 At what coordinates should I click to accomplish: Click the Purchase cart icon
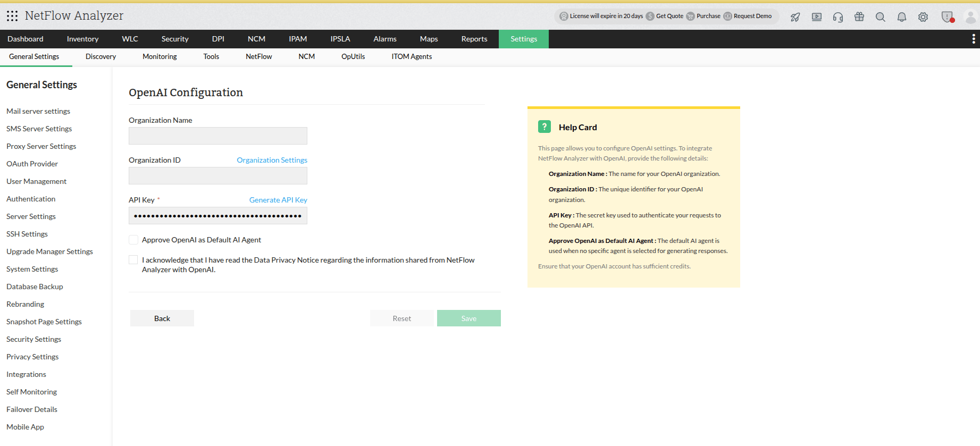click(690, 16)
